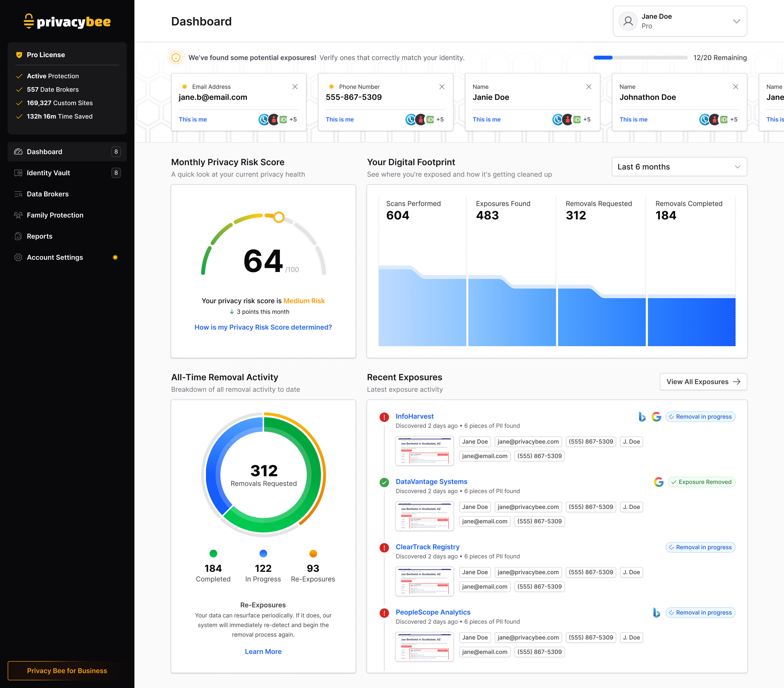
Task: Click Learn More under Re-Exposures
Action: click(263, 652)
